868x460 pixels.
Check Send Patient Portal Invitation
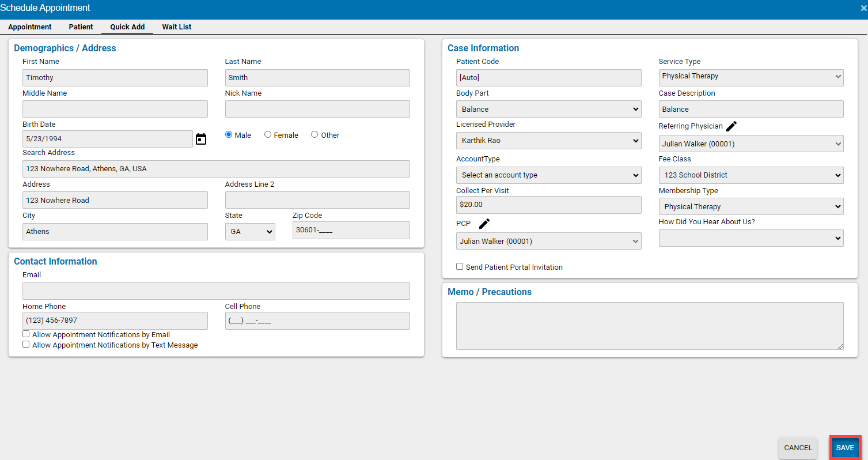pos(459,266)
